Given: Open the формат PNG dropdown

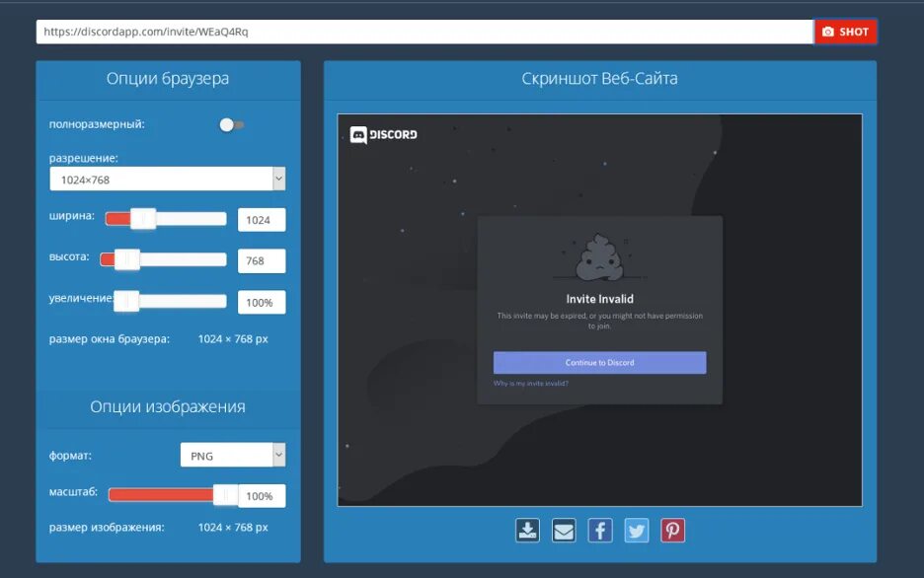Looking at the screenshot, I should (233, 455).
